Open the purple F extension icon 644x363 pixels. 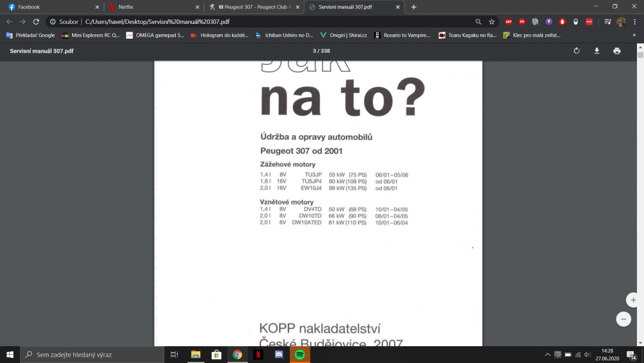pos(549,21)
